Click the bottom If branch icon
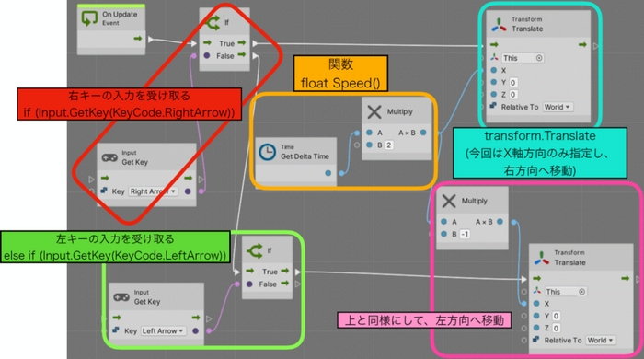 click(x=255, y=251)
